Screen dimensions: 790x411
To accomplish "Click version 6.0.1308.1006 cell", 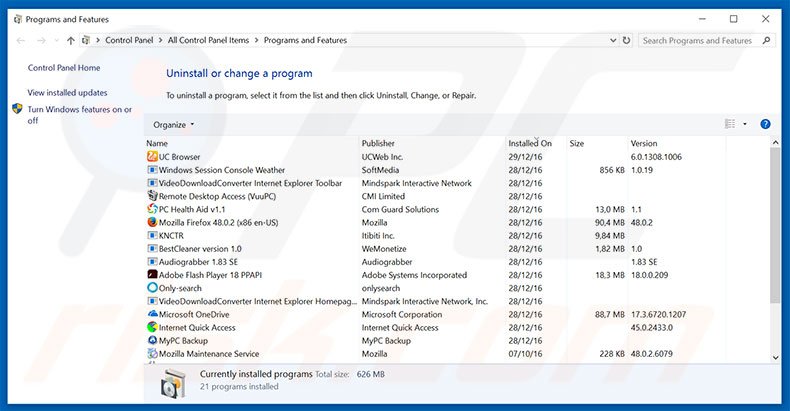I will tap(656, 157).
